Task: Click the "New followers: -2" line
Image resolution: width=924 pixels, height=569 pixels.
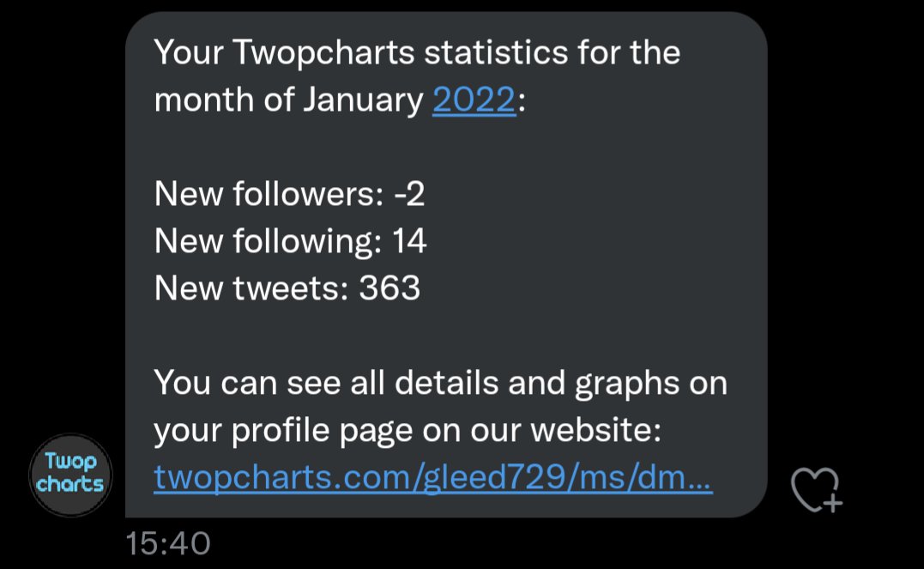Action: coord(289,196)
